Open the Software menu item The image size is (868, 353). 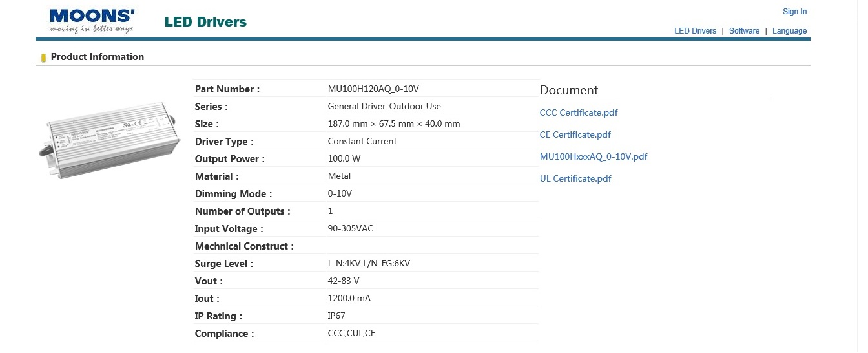click(744, 31)
